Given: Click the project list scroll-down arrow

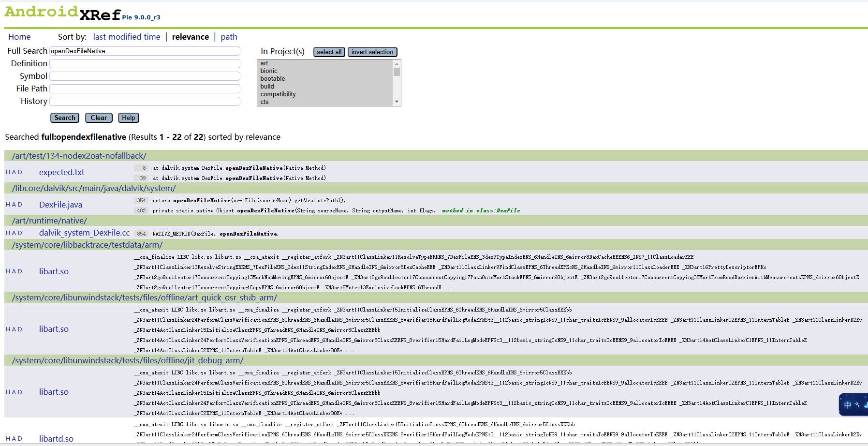Looking at the screenshot, I should pos(397,102).
